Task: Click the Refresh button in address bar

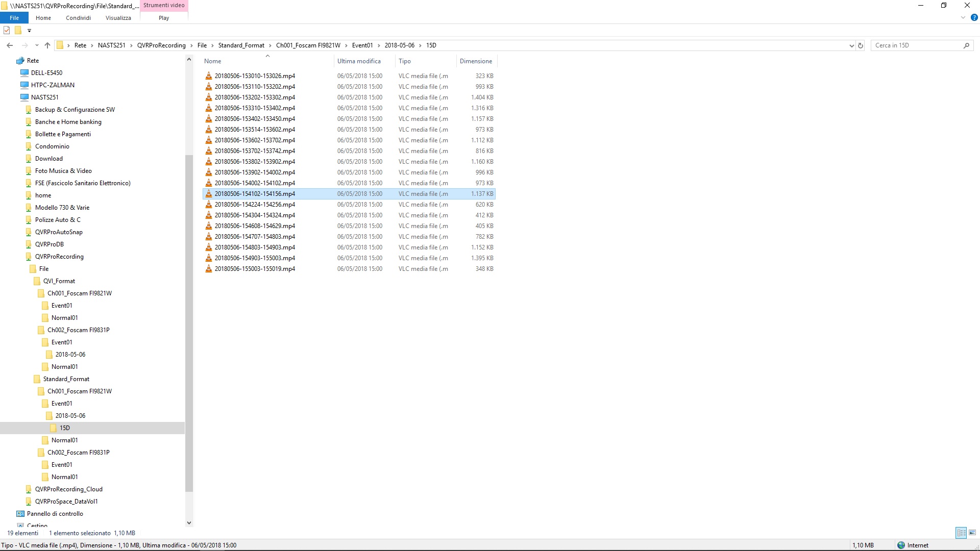Action: point(861,45)
